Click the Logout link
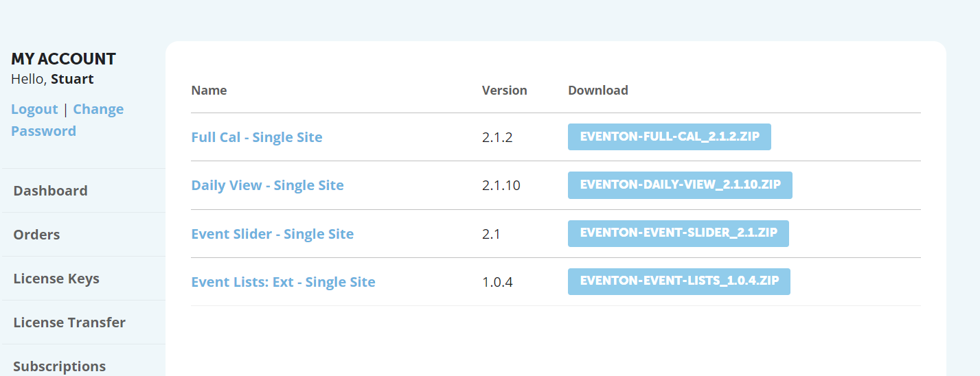Screen dimensions: 980x376 point(34,109)
